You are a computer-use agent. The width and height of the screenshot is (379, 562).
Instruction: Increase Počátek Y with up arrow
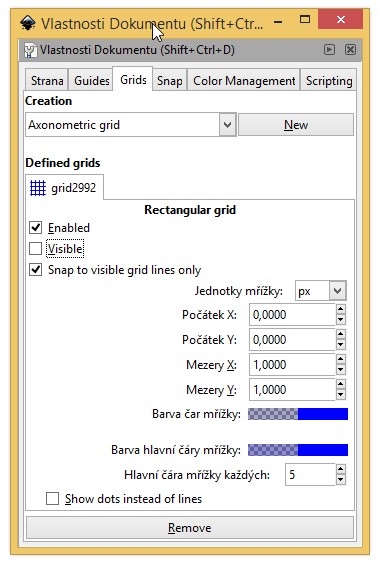(x=341, y=334)
